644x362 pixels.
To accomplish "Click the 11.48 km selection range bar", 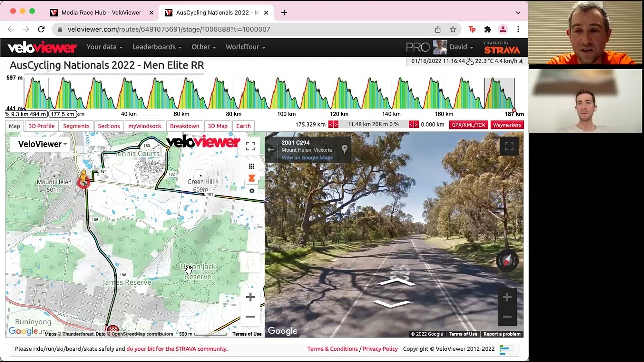I will point(373,124).
